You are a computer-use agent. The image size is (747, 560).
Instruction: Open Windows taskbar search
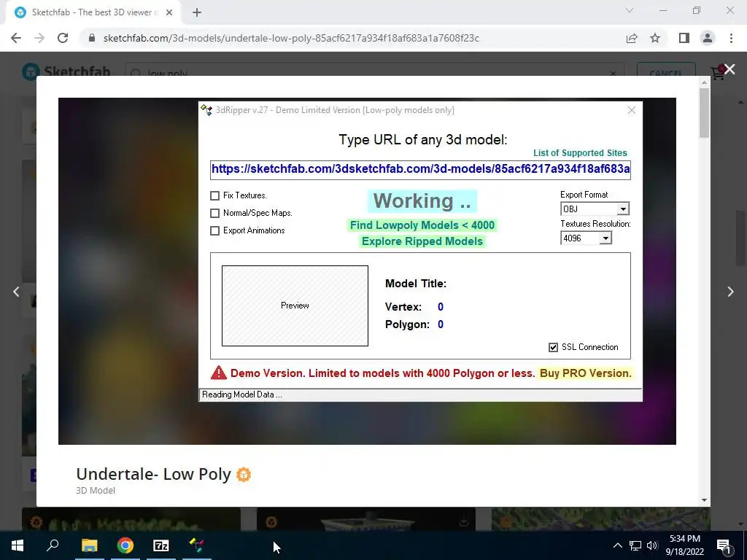coord(53,545)
